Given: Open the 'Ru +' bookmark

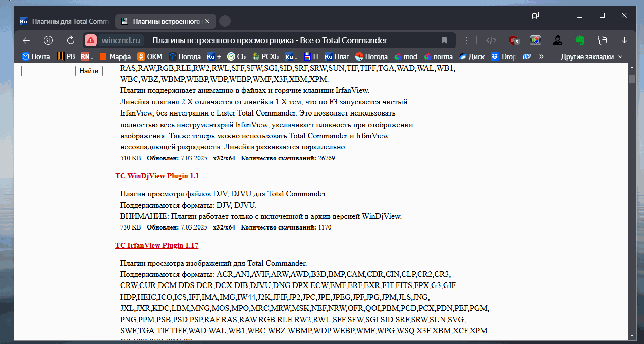Looking at the screenshot, I should pos(214,56).
